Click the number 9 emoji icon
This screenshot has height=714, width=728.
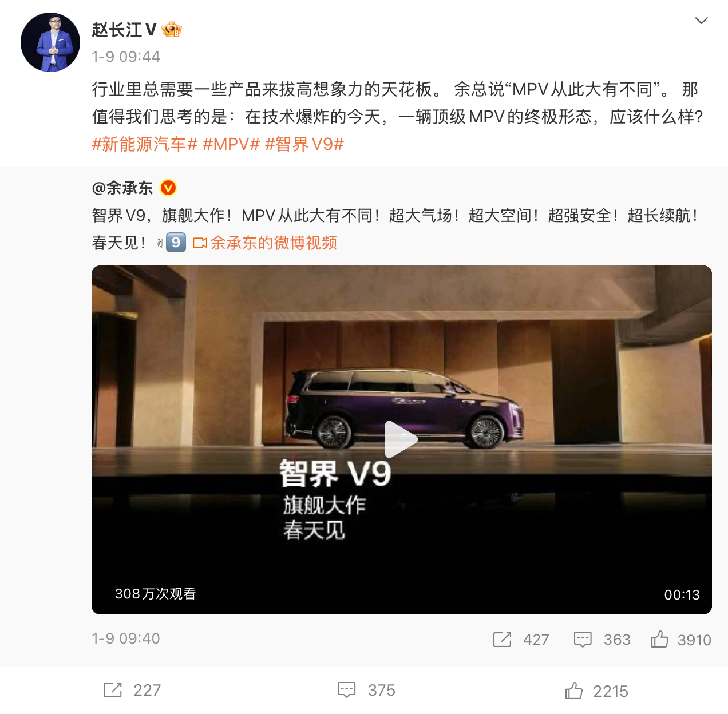(x=176, y=243)
